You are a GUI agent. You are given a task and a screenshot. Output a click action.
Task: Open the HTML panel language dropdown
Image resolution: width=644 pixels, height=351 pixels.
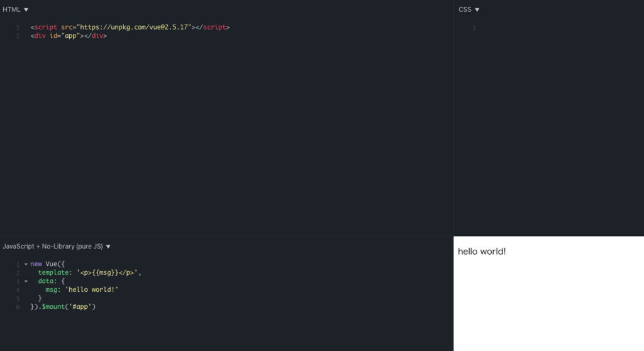click(x=16, y=9)
